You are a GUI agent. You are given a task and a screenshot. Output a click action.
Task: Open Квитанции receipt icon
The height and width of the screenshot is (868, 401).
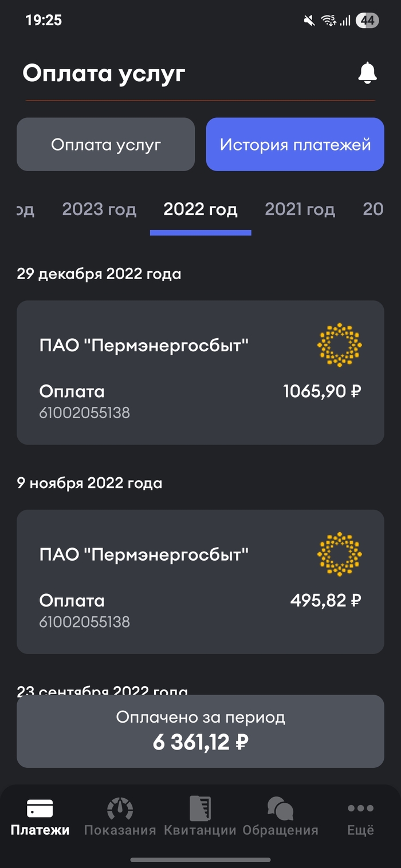pyautogui.click(x=200, y=808)
